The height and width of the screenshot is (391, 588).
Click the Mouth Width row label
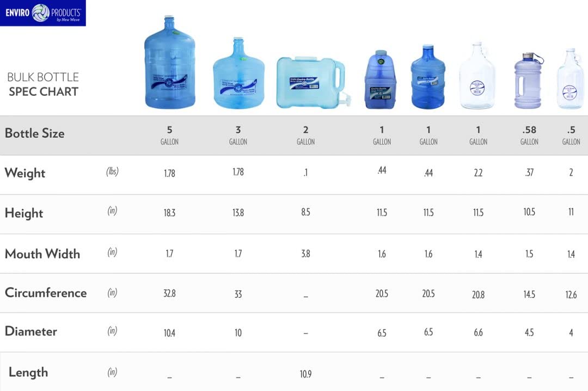click(x=42, y=254)
